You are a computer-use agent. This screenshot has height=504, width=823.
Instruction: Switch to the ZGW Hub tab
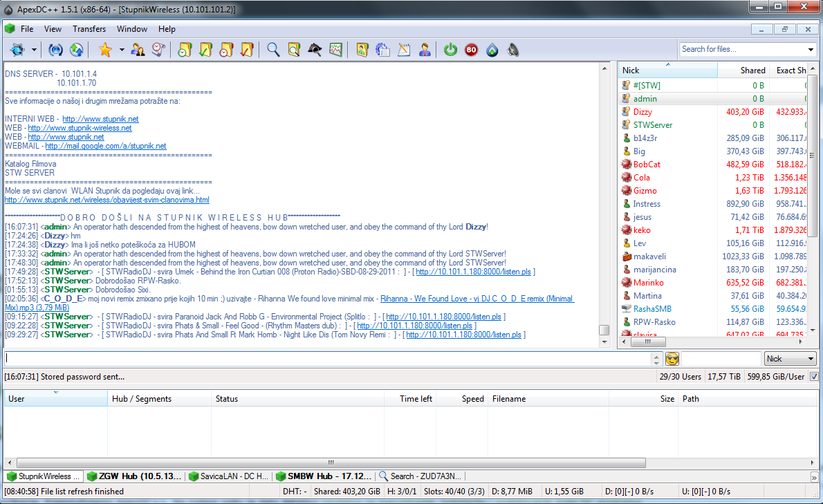click(x=136, y=476)
